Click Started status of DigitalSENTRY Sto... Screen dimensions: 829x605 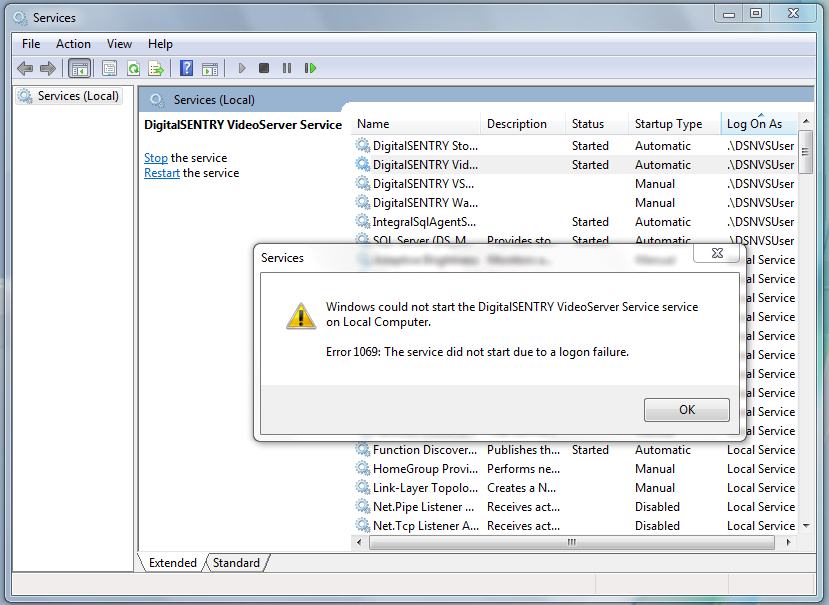[590, 145]
